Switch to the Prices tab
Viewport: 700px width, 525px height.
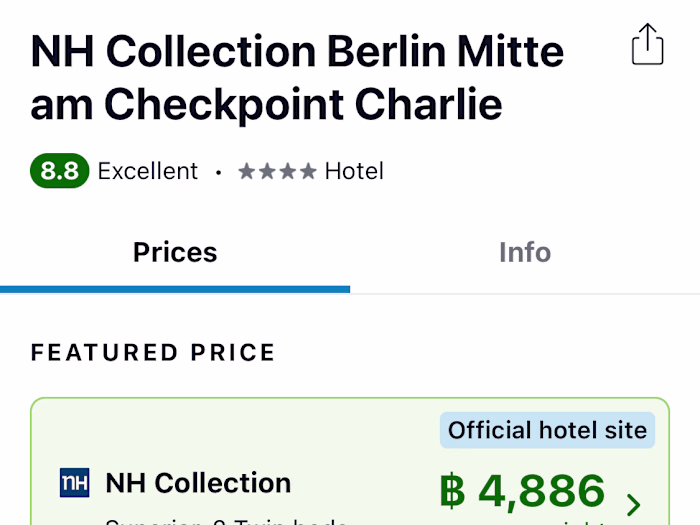tap(175, 252)
